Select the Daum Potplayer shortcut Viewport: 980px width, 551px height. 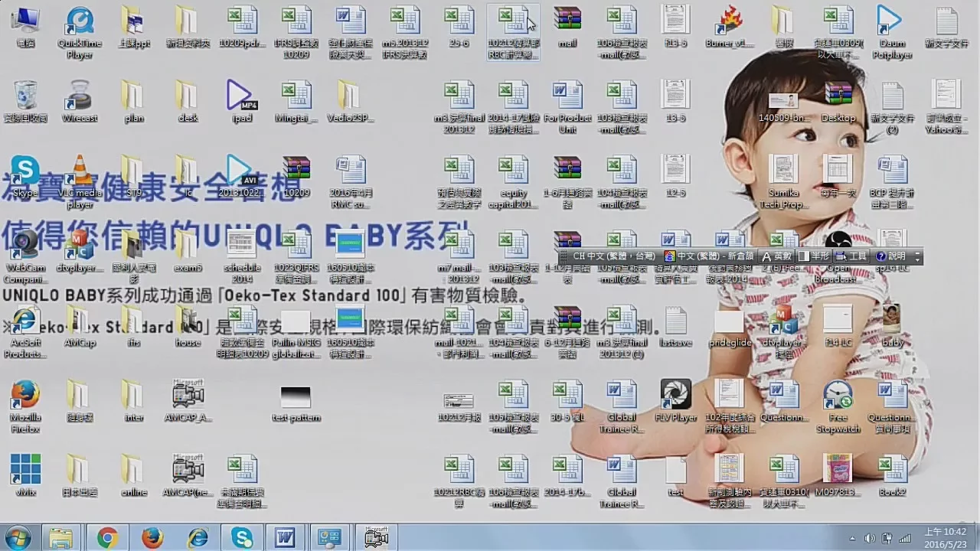click(892, 33)
